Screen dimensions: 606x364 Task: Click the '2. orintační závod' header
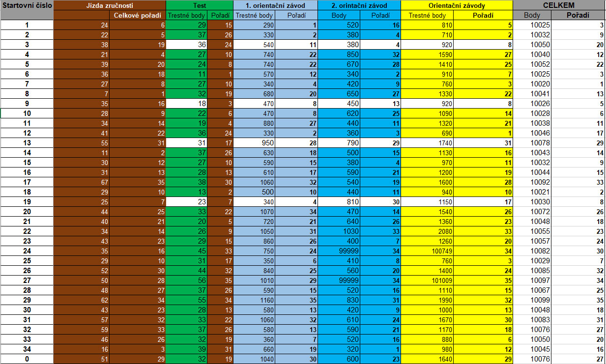point(359,5)
